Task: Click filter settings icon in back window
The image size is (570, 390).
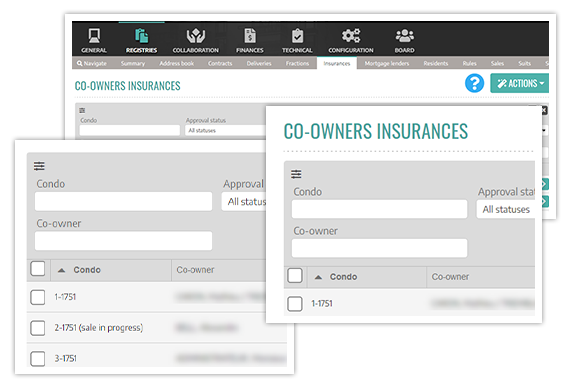Action: (x=82, y=110)
